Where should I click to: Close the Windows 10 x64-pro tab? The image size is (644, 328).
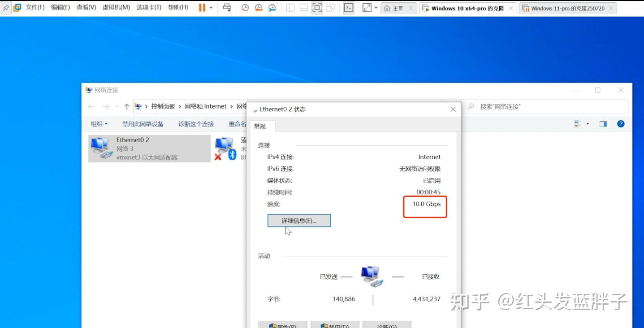click(511, 9)
